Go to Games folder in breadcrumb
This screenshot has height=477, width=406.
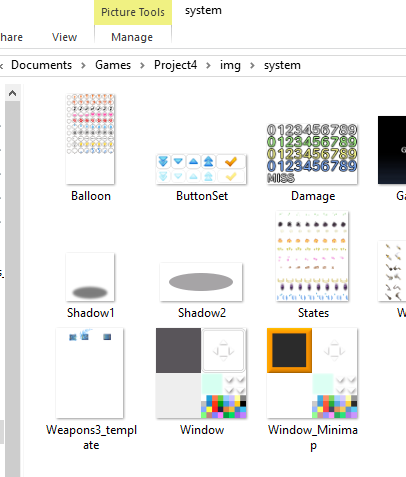click(113, 65)
